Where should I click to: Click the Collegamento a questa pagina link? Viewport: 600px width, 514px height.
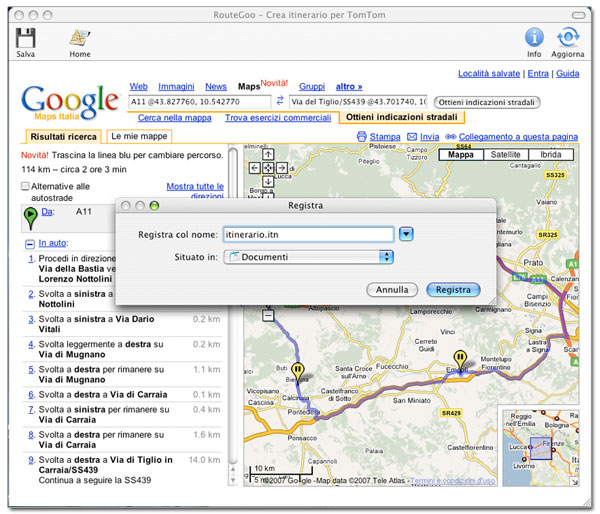pyautogui.click(x=518, y=137)
